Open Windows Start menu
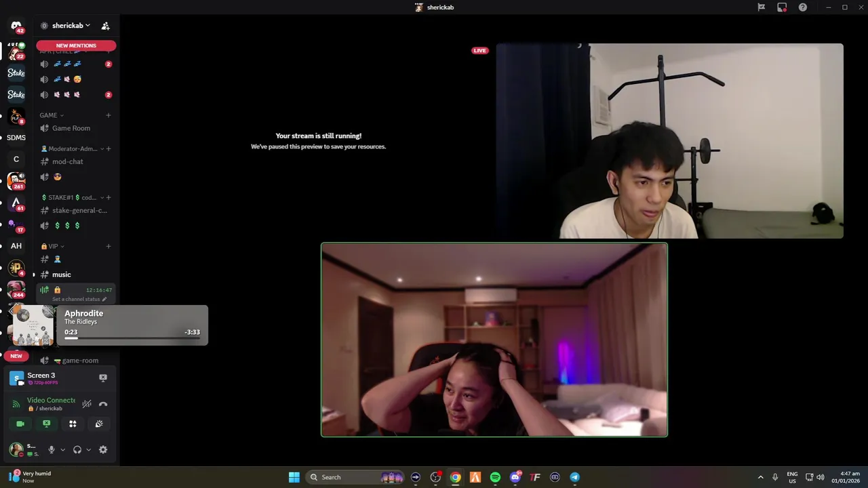The height and width of the screenshot is (488, 868). [x=294, y=477]
